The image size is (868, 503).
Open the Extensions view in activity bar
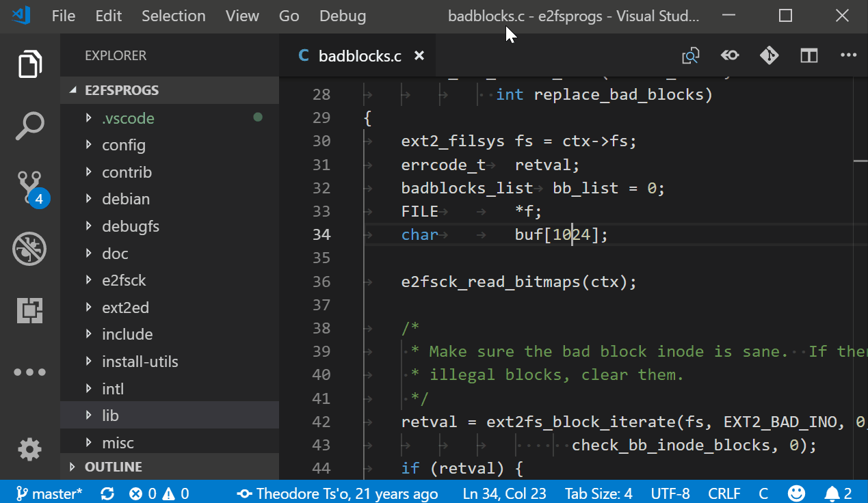(29, 311)
